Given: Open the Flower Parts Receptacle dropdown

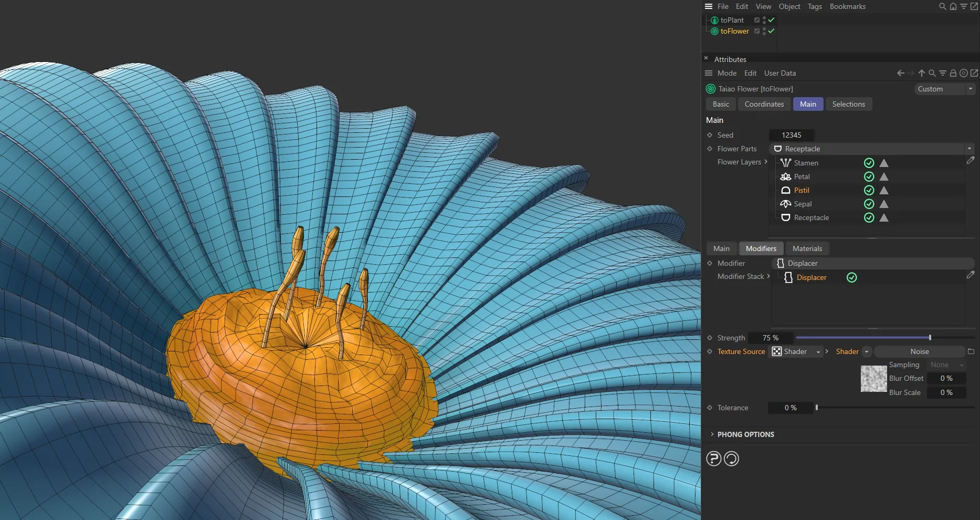Looking at the screenshot, I should 970,149.
